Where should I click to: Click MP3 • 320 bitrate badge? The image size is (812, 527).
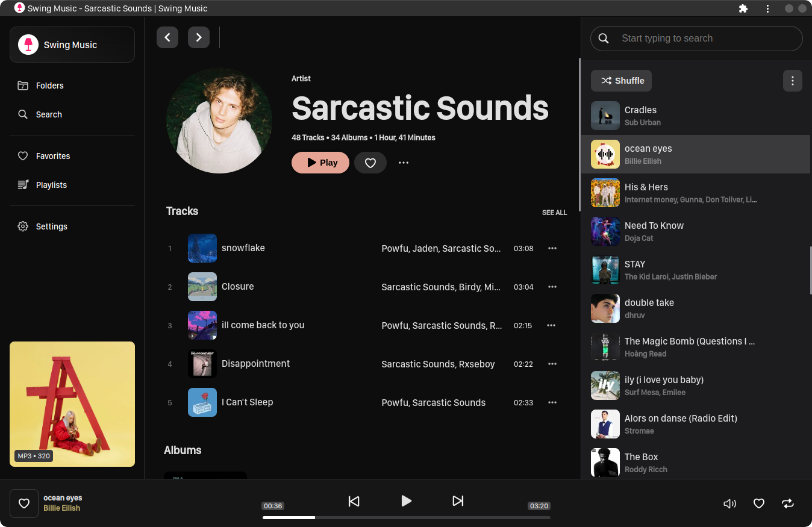click(34, 456)
